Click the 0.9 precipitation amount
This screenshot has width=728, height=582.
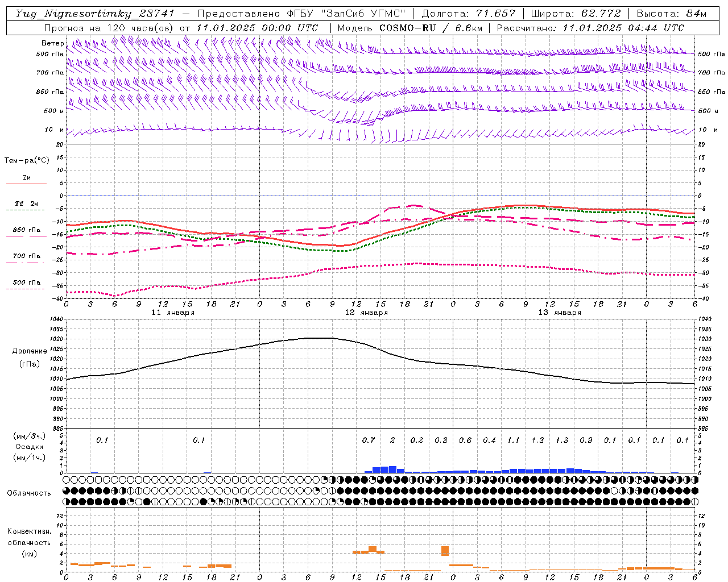tap(586, 440)
